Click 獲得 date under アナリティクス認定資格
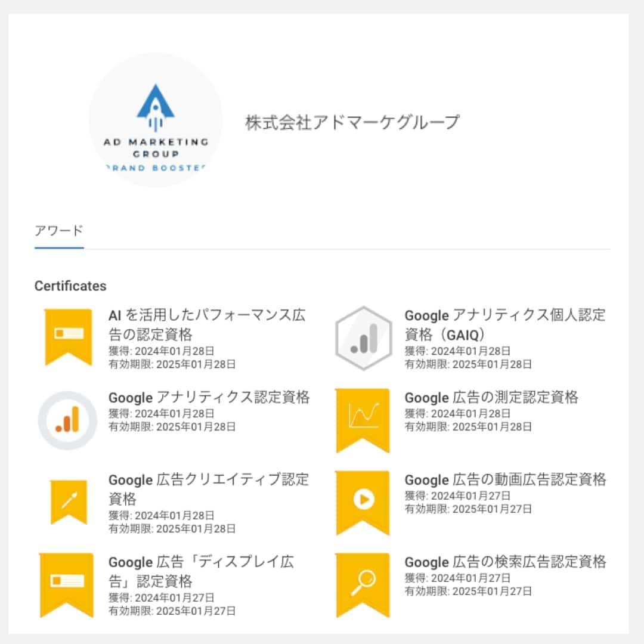The image size is (644, 644). (162, 414)
